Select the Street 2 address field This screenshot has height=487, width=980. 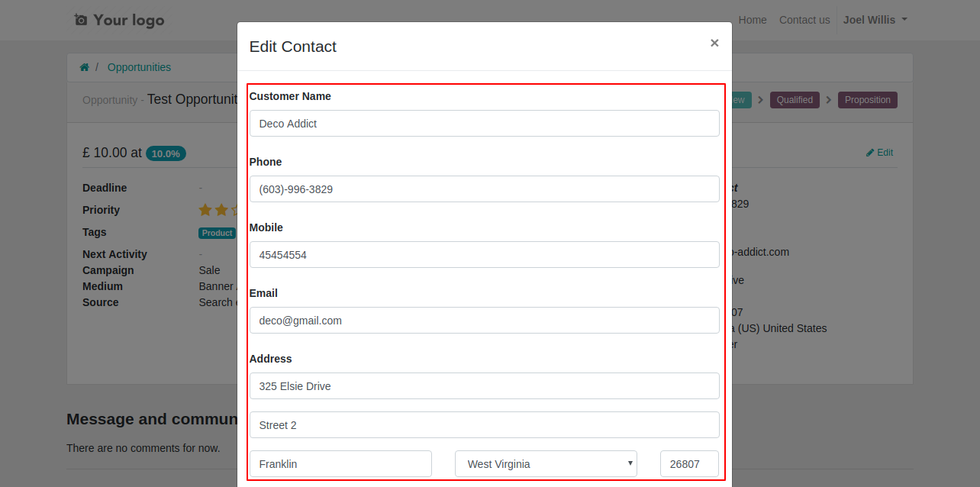coord(485,424)
